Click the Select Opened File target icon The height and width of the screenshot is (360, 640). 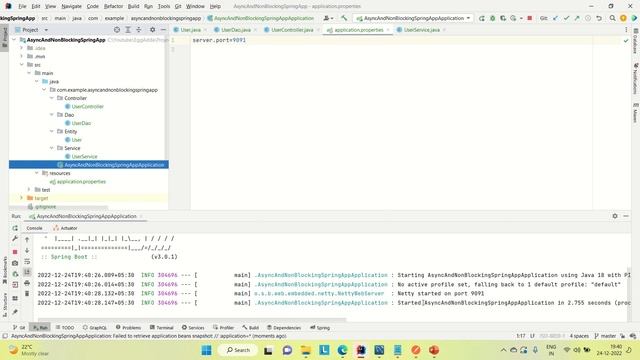(117, 30)
